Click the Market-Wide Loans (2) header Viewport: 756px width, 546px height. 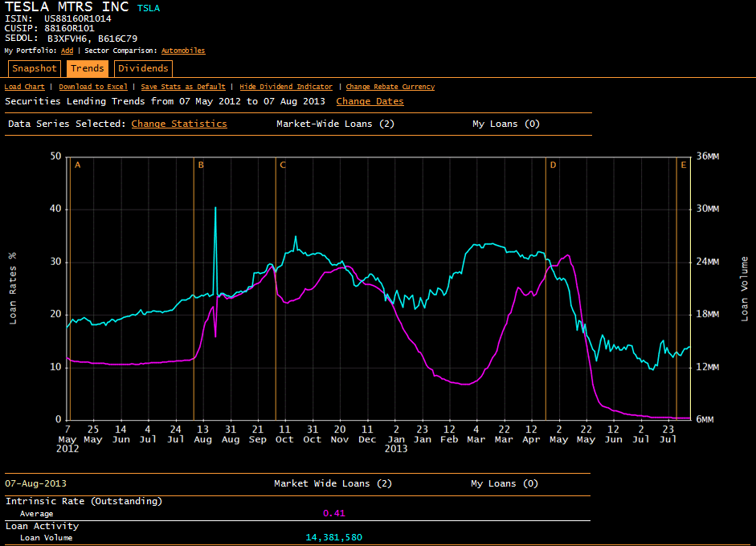335,124
